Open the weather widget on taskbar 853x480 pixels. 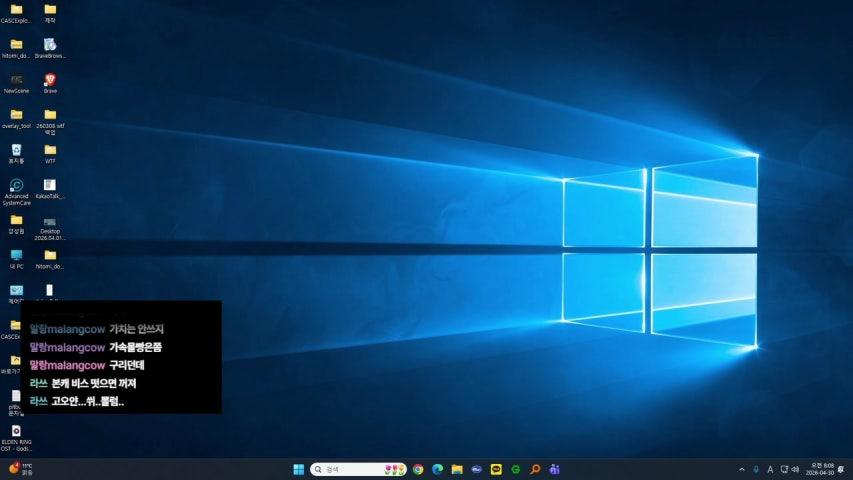click(20, 469)
